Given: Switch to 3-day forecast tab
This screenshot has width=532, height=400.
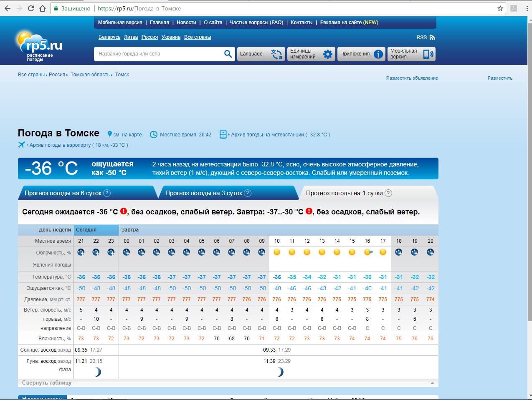Looking at the screenshot, I should (x=203, y=193).
